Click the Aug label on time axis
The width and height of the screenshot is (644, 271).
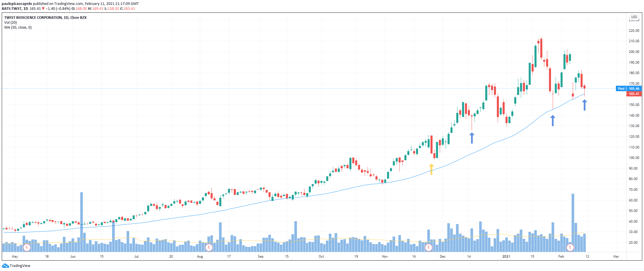pyautogui.click(x=200, y=257)
